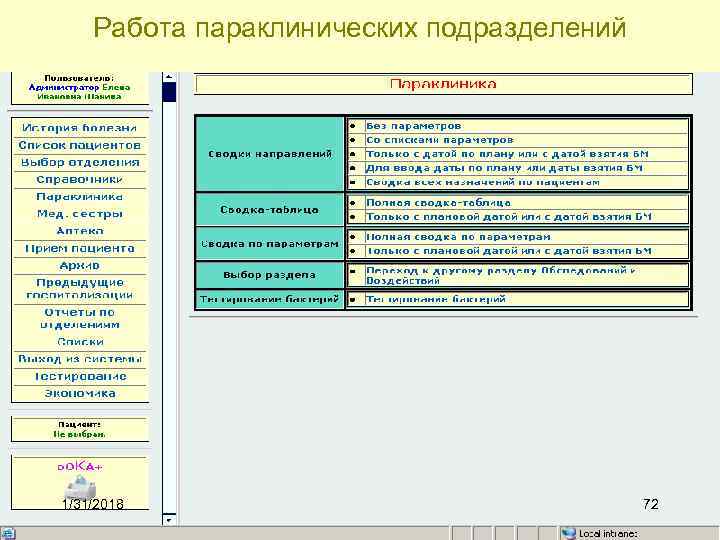Open Полная сводка-таблица link
Screen dimensions: 720x540
pos(438,202)
